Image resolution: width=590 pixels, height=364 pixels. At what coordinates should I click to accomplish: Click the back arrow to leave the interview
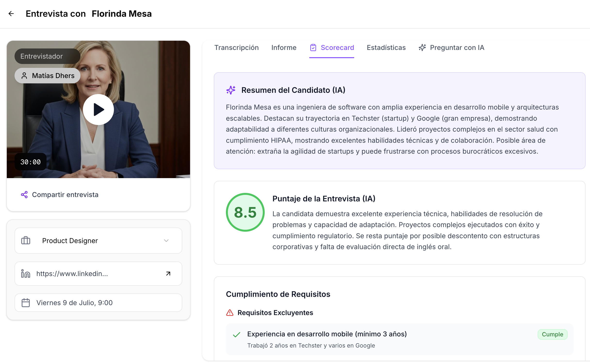(11, 14)
